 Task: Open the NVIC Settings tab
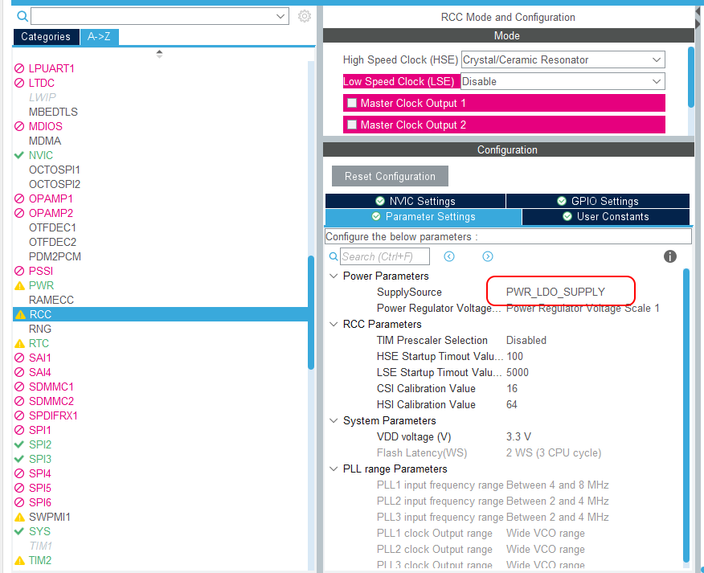415,201
